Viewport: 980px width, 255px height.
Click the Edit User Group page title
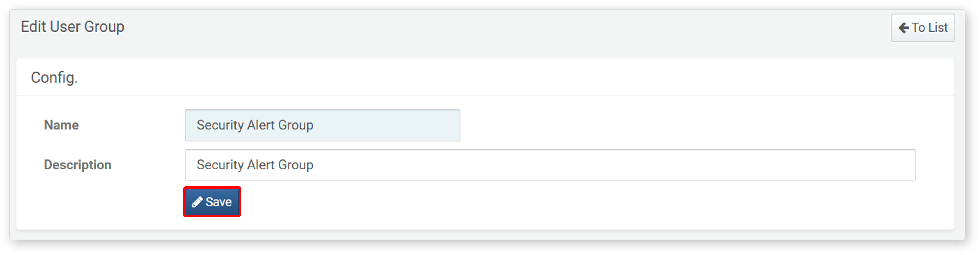pos(73,27)
